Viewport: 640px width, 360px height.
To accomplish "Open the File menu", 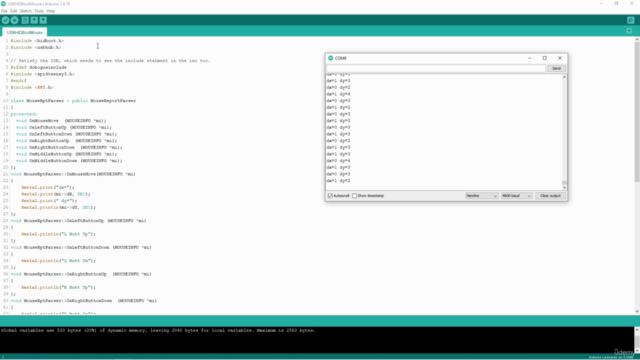I will 4,11.
